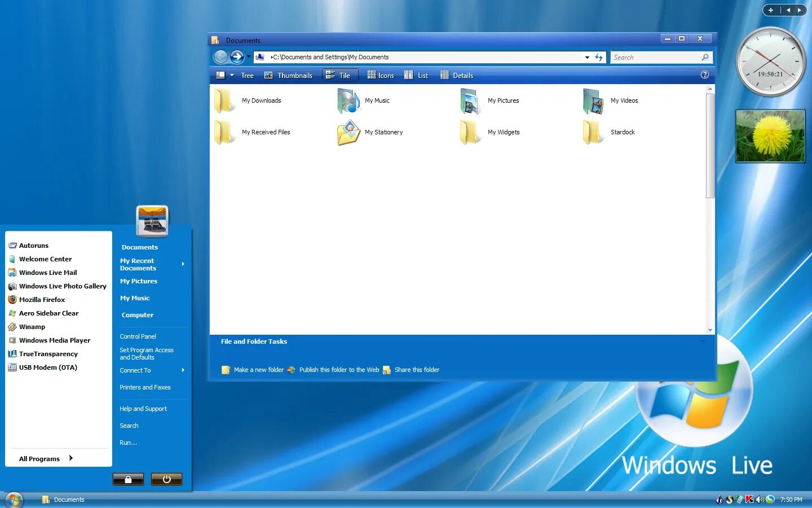The width and height of the screenshot is (812, 508).
Task: Click Make a new folder task
Action: [253, 370]
